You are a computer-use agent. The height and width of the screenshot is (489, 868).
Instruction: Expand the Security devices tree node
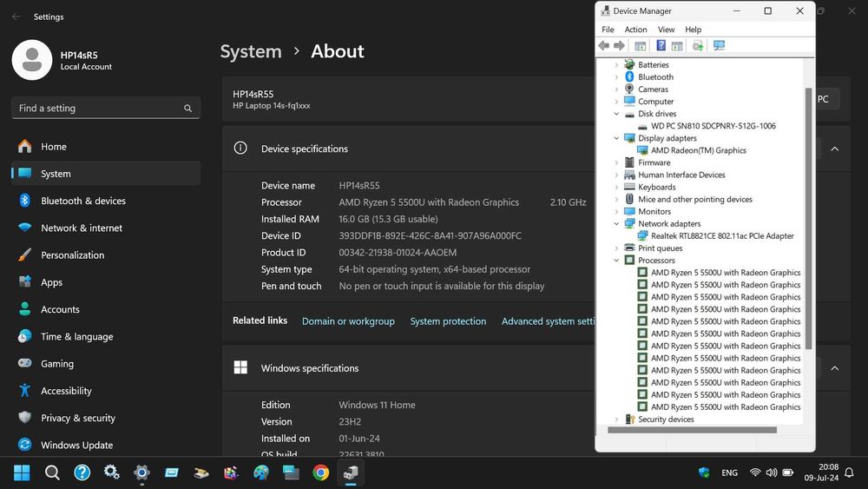pos(616,420)
